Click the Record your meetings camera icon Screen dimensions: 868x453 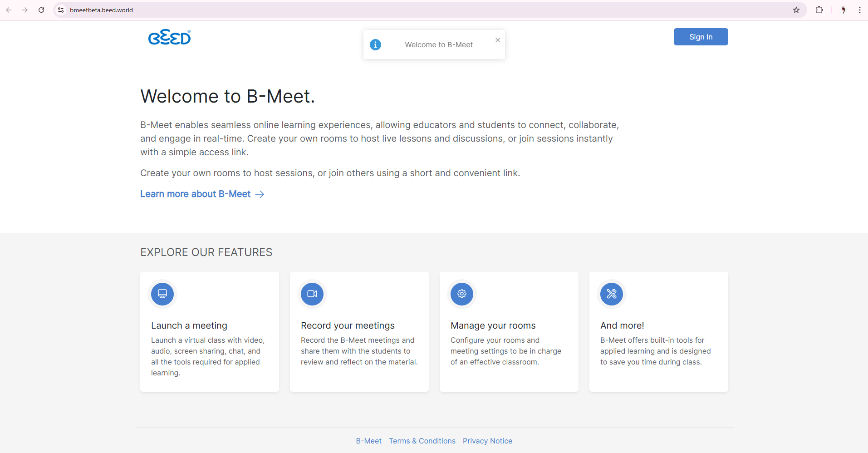(x=312, y=294)
